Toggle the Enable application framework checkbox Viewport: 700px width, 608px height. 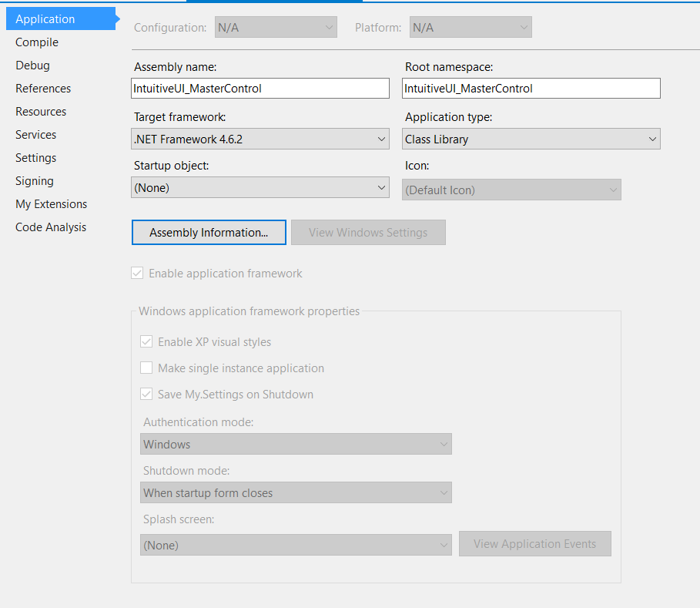pyautogui.click(x=137, y=273)
